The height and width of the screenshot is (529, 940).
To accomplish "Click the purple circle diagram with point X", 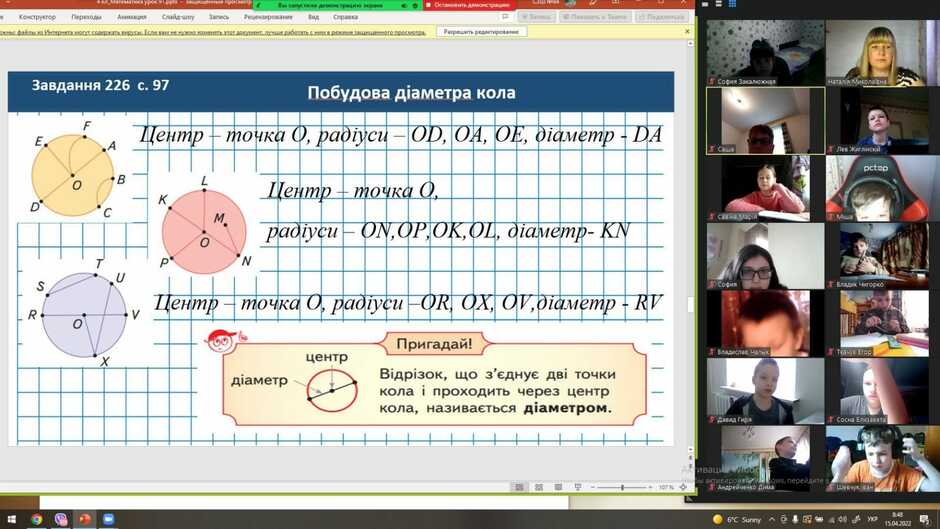I will [84, 315].
